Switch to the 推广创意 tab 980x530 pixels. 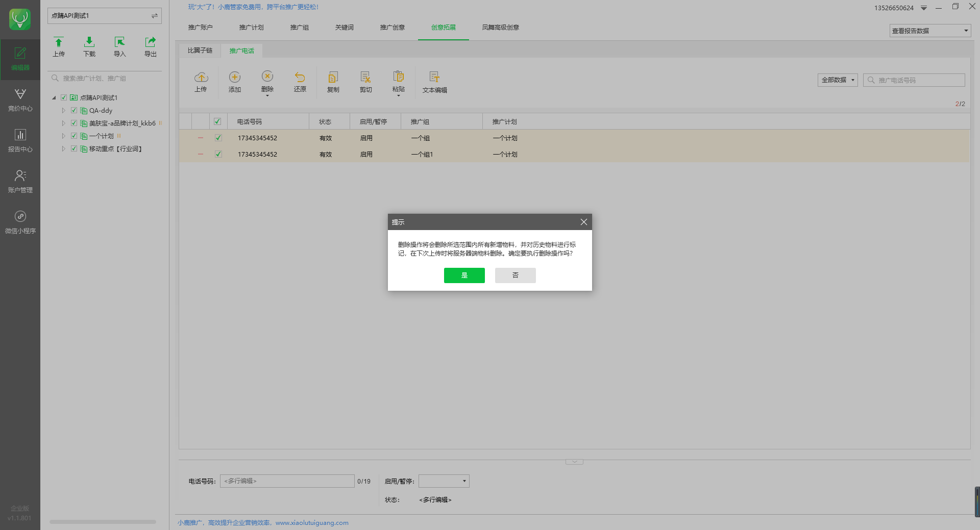pos(393,28)
